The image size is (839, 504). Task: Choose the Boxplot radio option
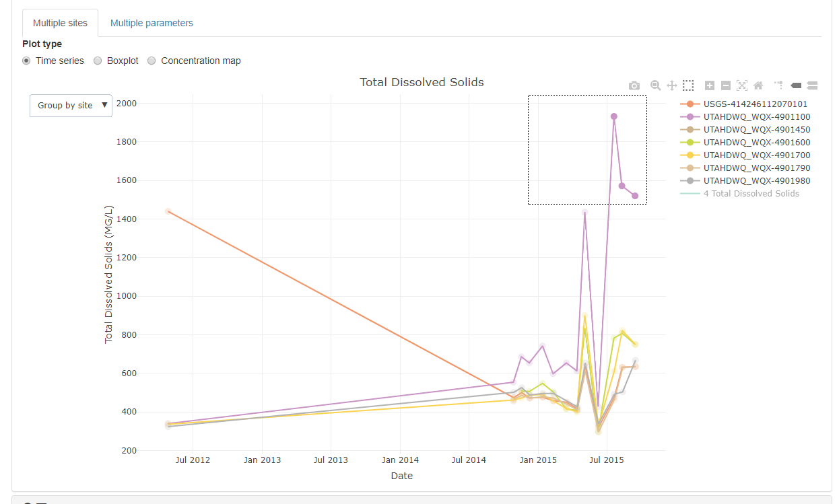point(98,61)
